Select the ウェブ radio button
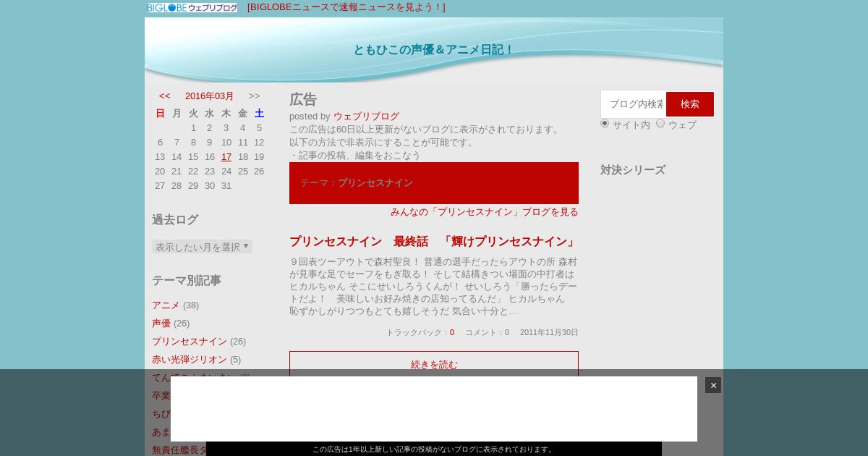The image size is (868, 456). 660,123
